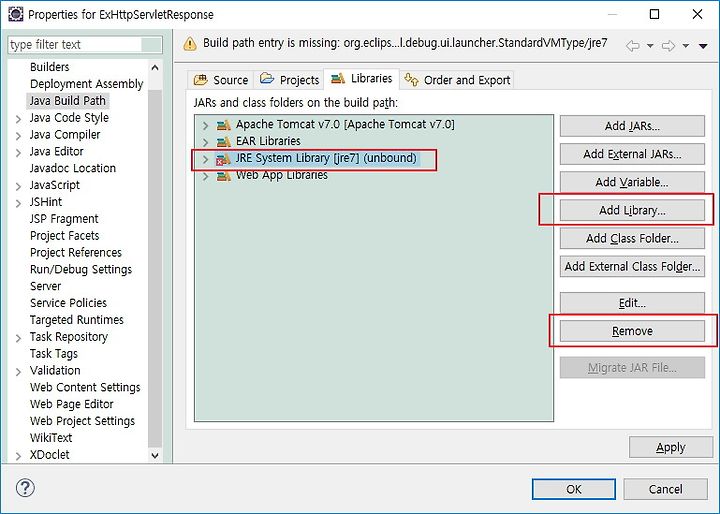Click the Add JARs... button

pyautogui.click(x=632, y=126)
